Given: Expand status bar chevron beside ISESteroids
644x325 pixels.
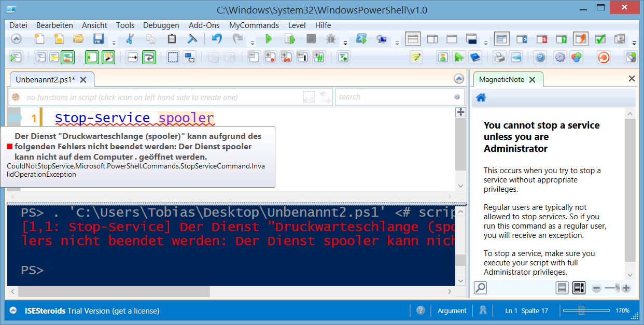Looking at the screenshot, I should [x=13, y=310].
